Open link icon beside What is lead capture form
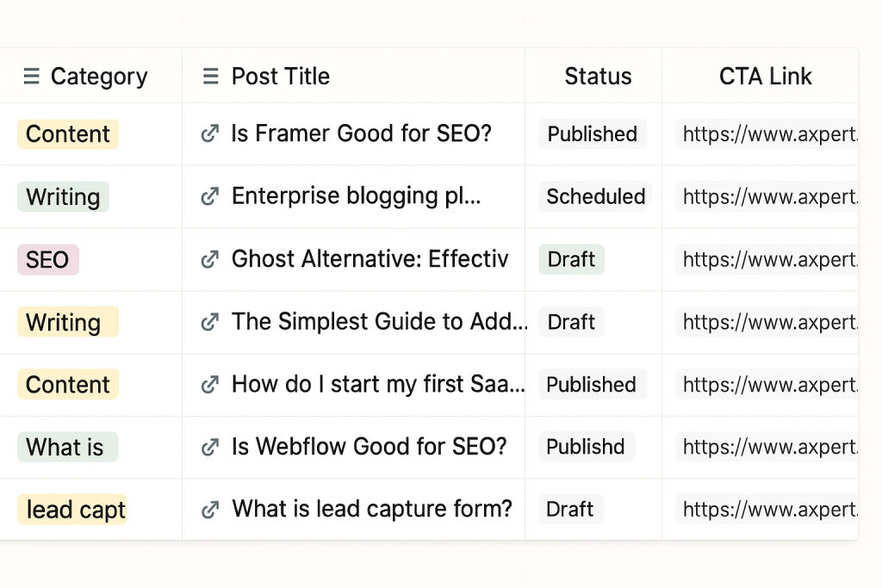Image resolution: width=882 pixels, height=588 pixels. (210, 510)
